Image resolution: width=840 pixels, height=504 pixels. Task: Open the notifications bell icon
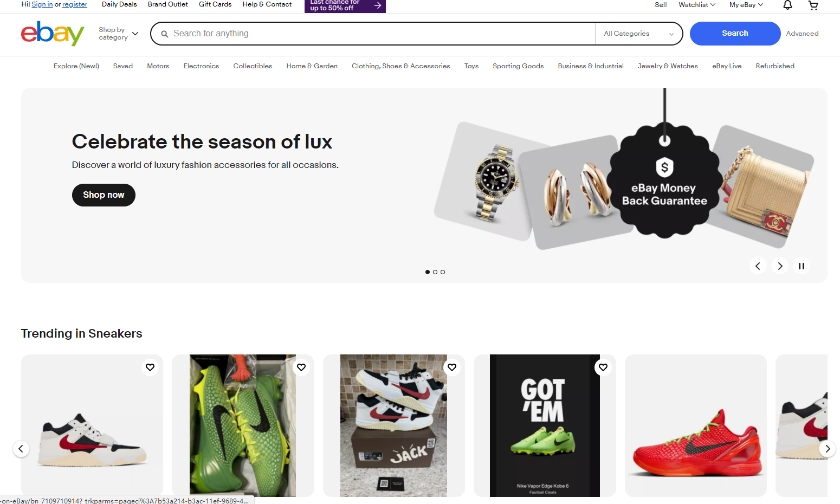(787, 5)
